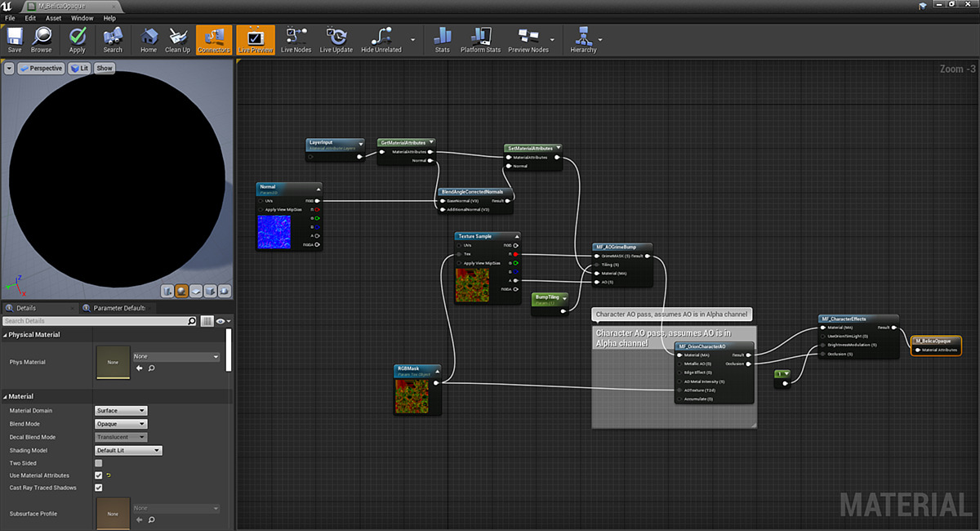The image size is (980, 531).
Task: Open the Window menu
Action: coord(82,18)
